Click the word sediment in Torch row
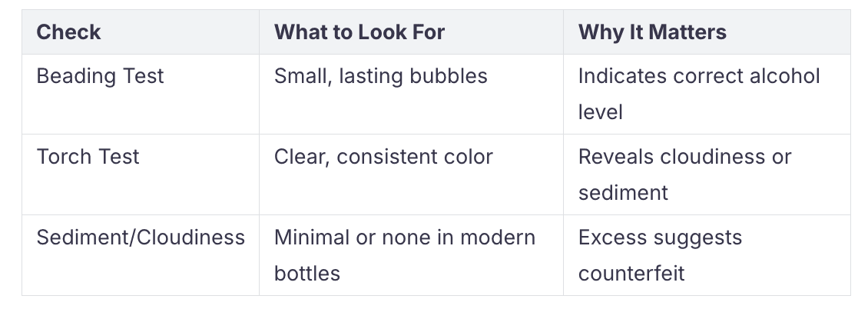The height and width of the screenshot is (309, 868). click(x=623, y=193)
